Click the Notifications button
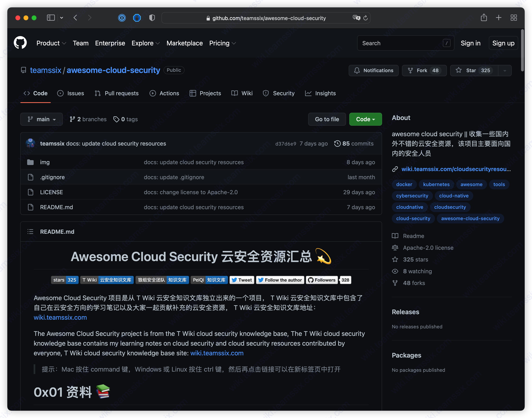The height and width of the screenshot is (418, 532). (374, 71)
